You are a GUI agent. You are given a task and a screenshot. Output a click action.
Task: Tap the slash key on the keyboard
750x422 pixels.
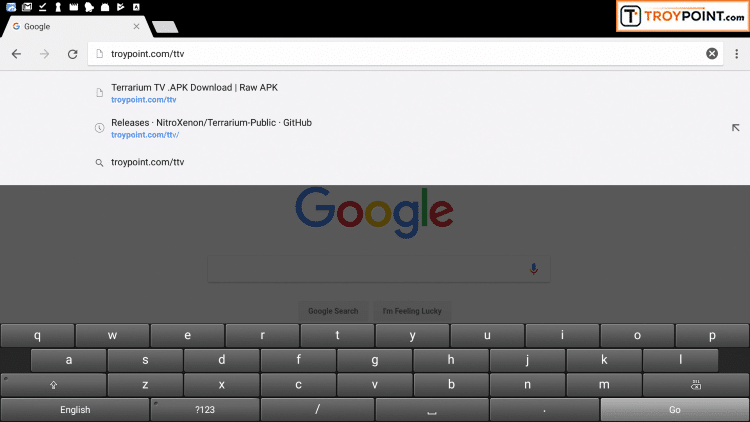[x=318, y=410]
